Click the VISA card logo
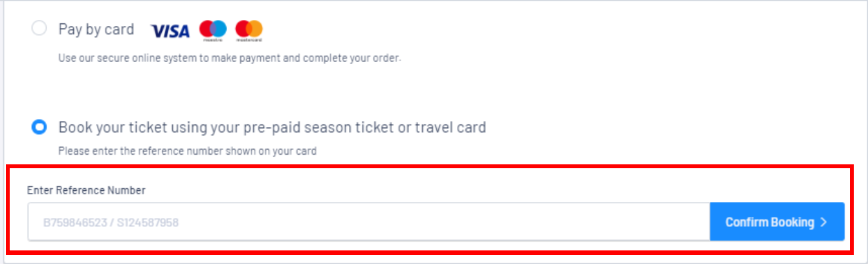Screen dimensions: 868x264 170,30
